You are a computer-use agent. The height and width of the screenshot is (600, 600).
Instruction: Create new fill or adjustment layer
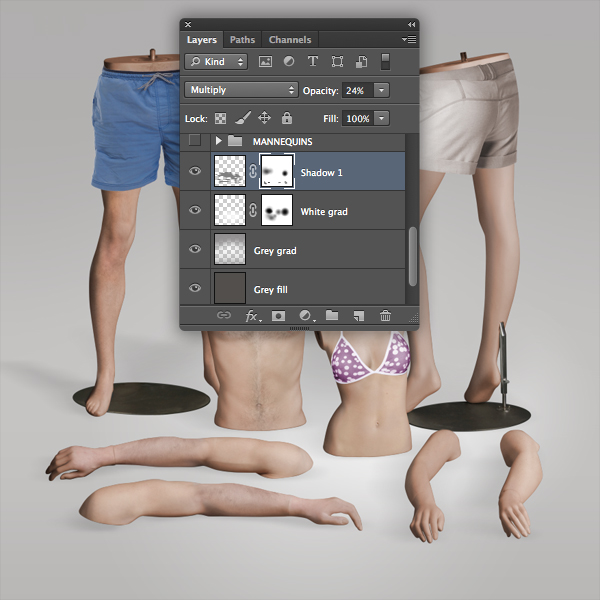tap(307, 316)
